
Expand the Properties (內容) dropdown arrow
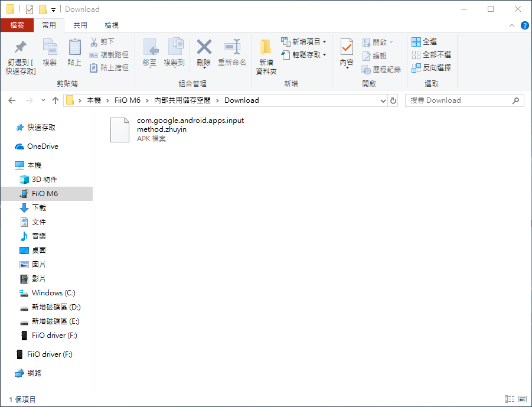pos(347,67)
